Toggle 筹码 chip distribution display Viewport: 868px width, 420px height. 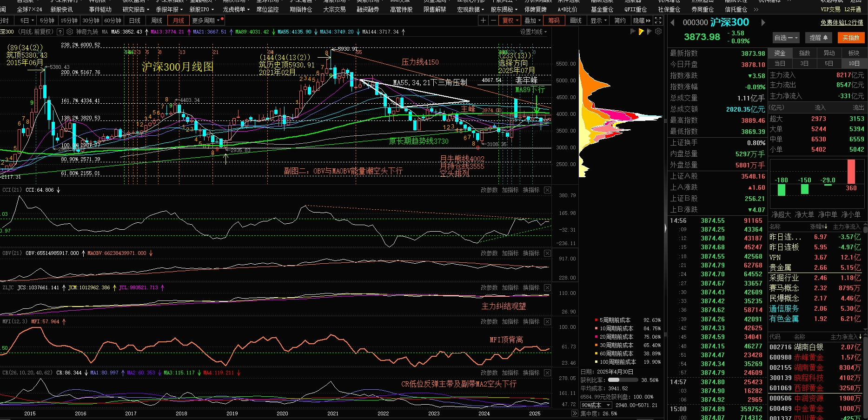(x=554, y=20)
